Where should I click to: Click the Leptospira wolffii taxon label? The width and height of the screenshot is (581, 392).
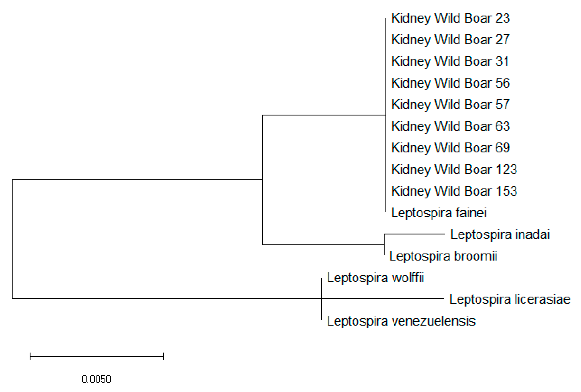point(375,278)
